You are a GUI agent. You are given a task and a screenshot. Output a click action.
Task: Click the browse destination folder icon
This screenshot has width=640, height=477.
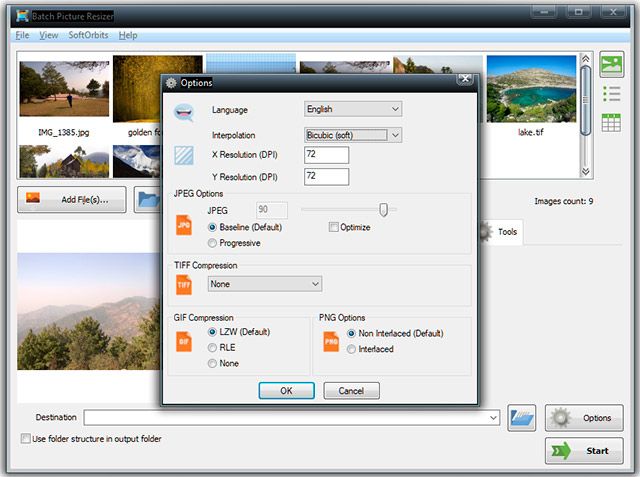tap(521, 417)
